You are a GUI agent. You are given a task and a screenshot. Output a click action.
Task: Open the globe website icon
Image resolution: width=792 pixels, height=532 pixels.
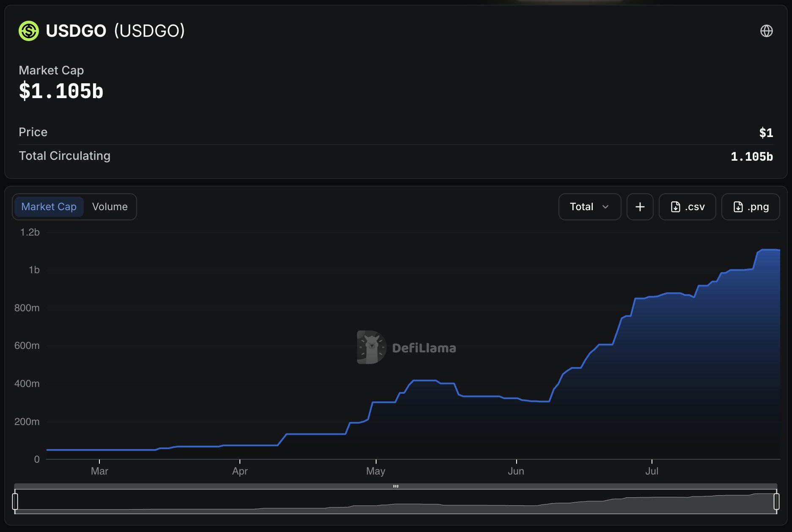[x=766, y=31]
